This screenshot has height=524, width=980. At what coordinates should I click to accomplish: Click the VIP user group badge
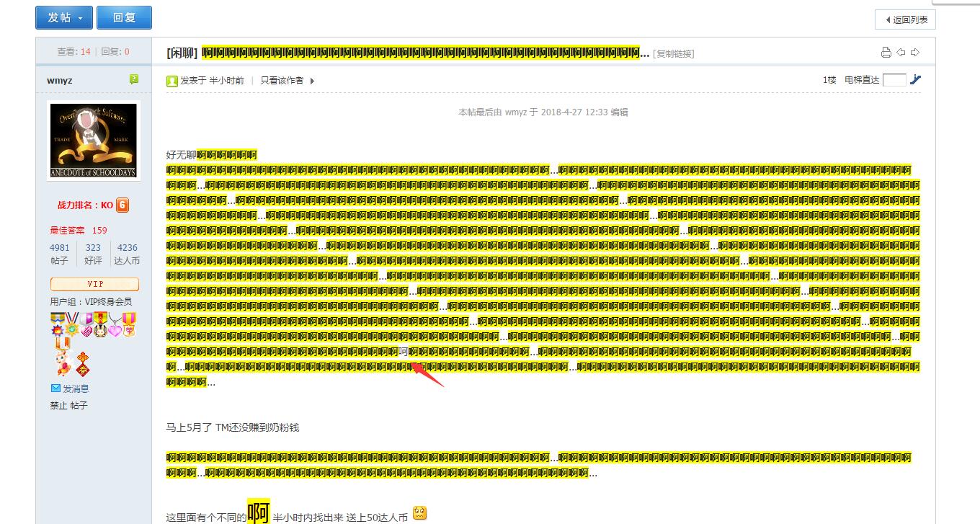point(94,284)
